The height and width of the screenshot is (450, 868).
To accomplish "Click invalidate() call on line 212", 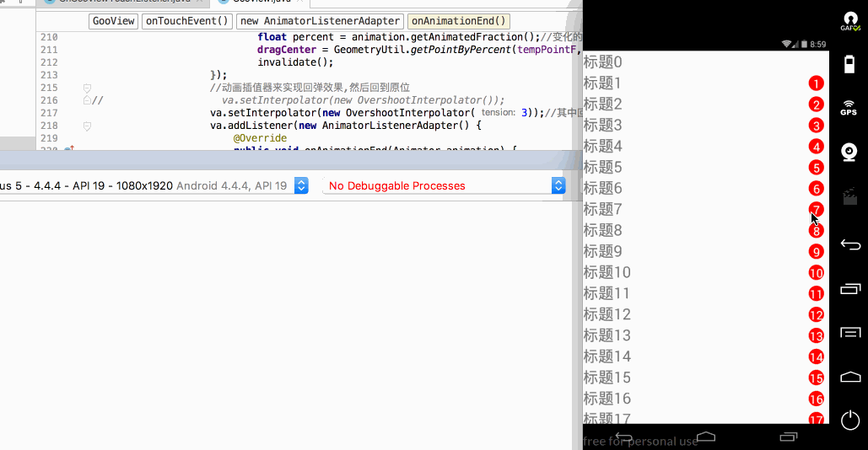I will (x=295, y=62).
